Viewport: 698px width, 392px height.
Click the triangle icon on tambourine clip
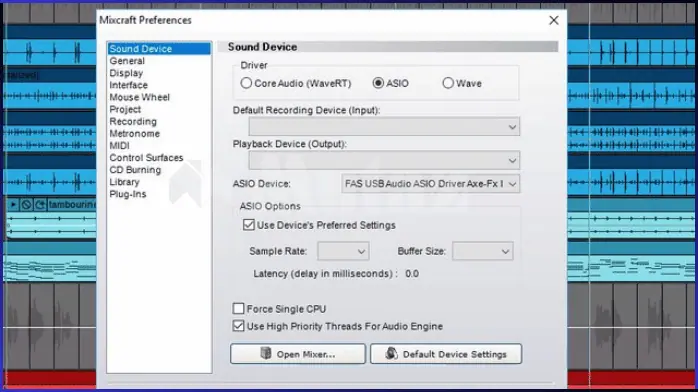click(x=13, y=204)
